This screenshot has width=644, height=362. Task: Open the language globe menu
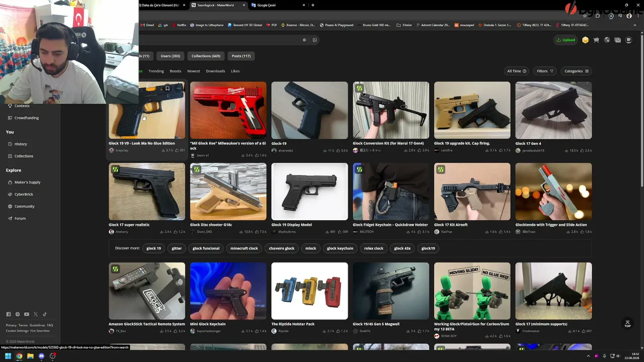pos(607,40)
